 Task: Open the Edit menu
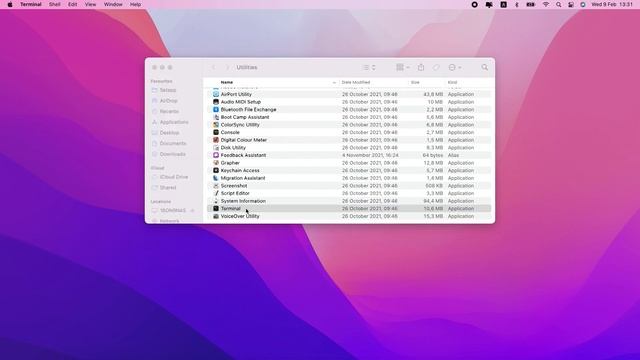click(73, 4)
